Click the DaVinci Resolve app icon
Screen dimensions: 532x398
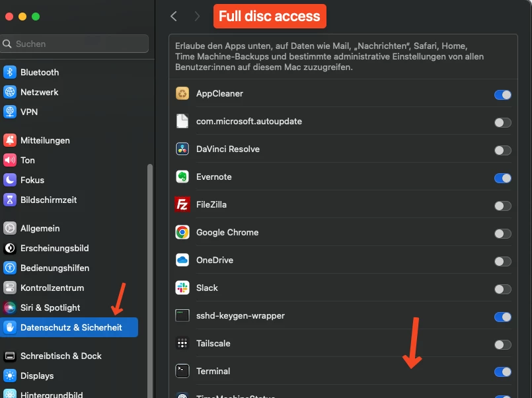coord(182,149)
